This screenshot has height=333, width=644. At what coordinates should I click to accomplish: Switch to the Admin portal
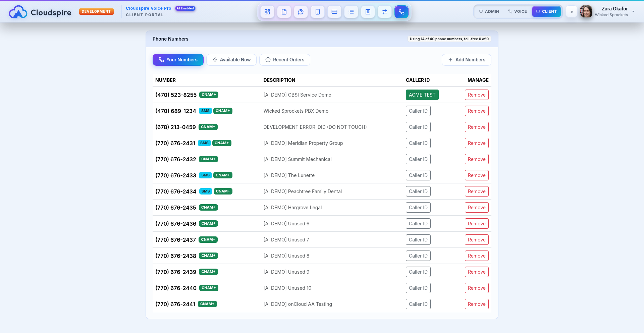(x=489, y=11)
